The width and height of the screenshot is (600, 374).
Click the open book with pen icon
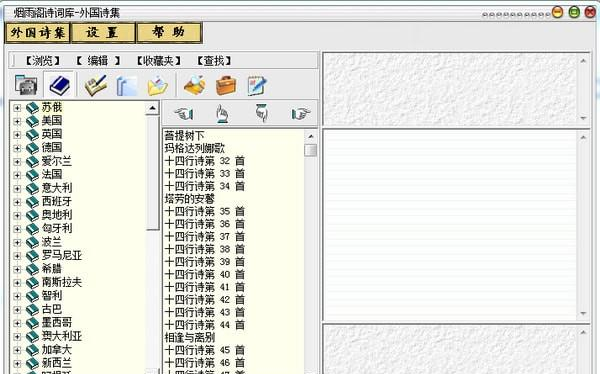click(x=95, y=85)
